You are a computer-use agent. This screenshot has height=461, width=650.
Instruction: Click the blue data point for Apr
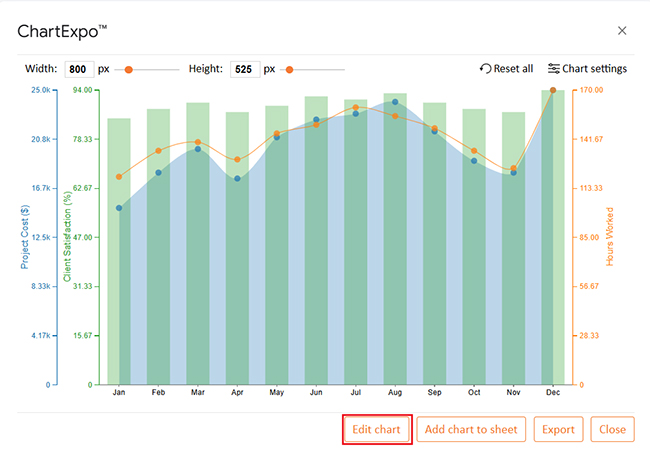(237, 178)
